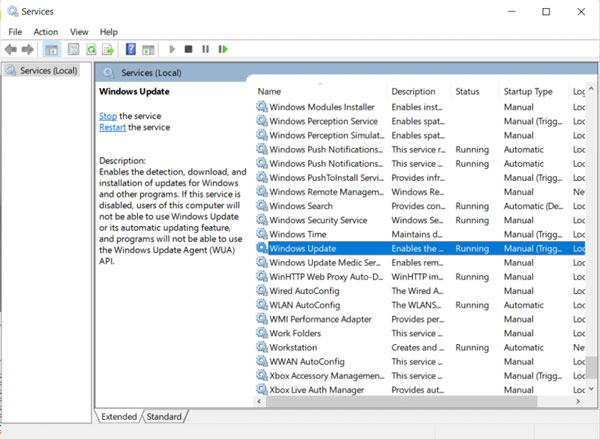
Task: Click the Forward arrow toolbar icon
Action: click(x=28, y=49)
